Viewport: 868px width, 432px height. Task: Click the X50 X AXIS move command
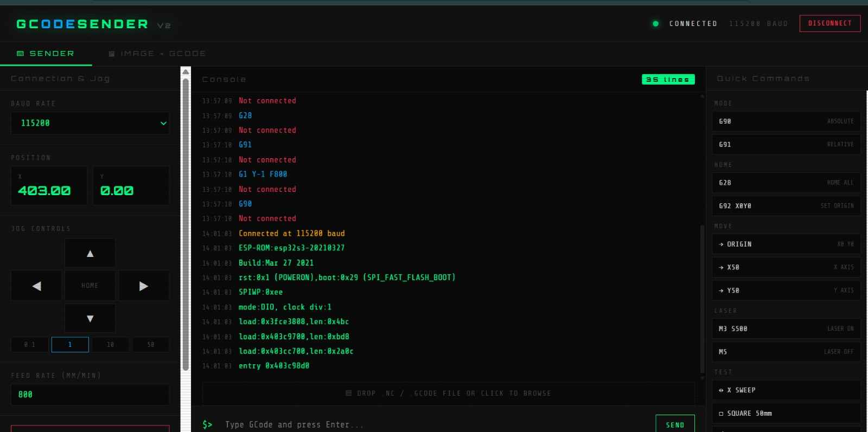(x=786, y=267)
